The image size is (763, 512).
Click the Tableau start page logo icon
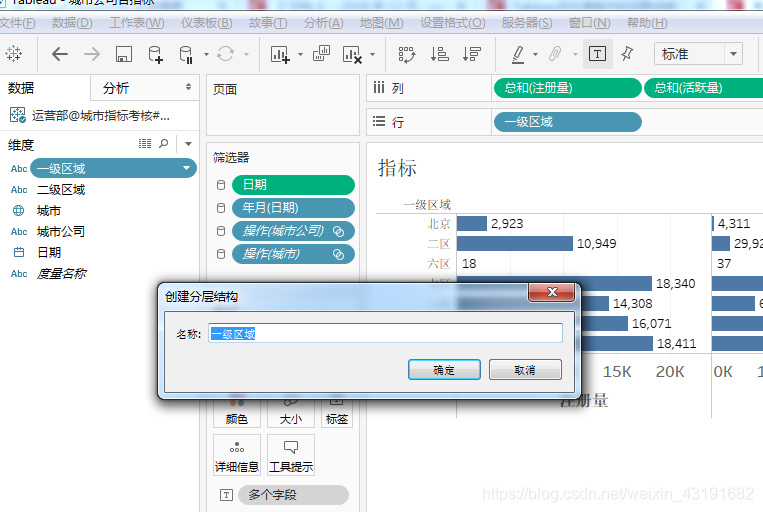coord(14,54)
